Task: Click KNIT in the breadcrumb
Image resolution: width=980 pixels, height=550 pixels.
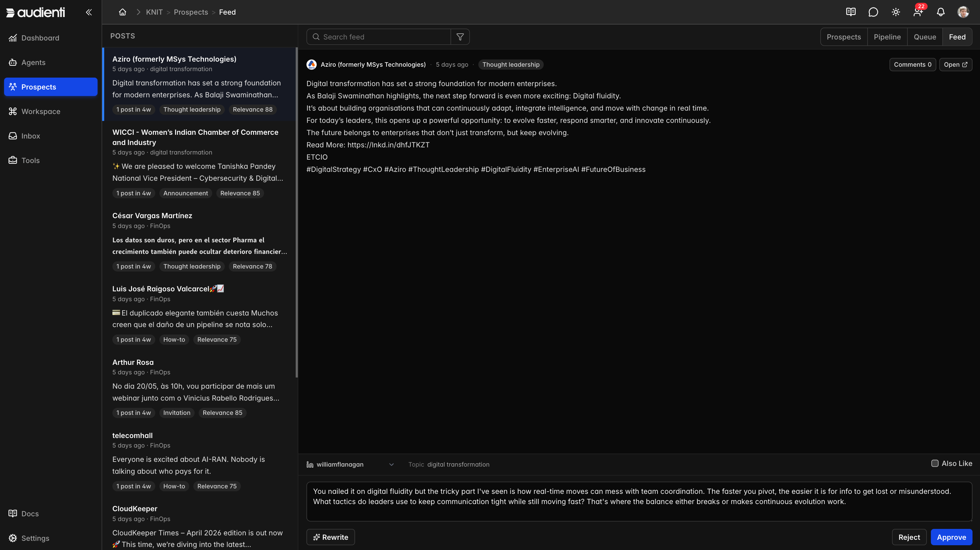Action: point(154,12)
